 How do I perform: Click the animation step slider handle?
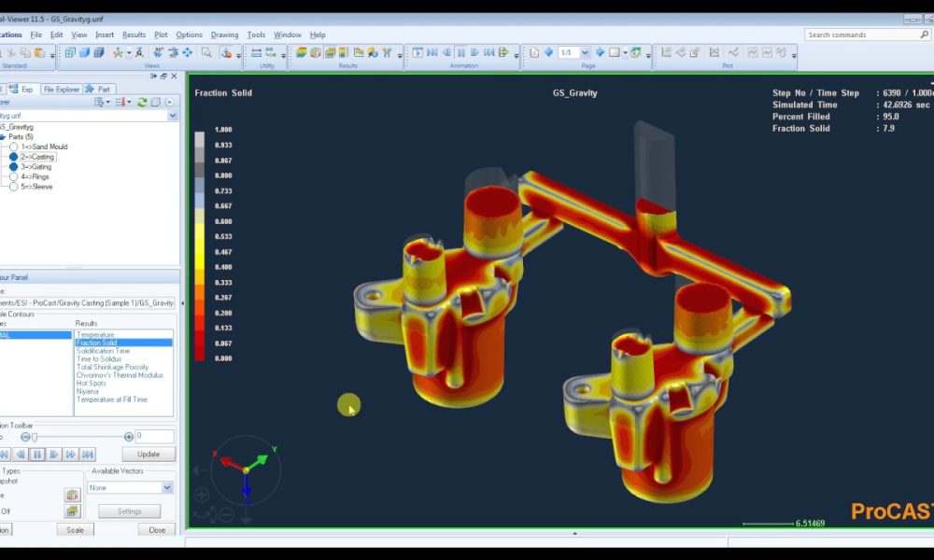pyautogui.click(x=35, y=437)
